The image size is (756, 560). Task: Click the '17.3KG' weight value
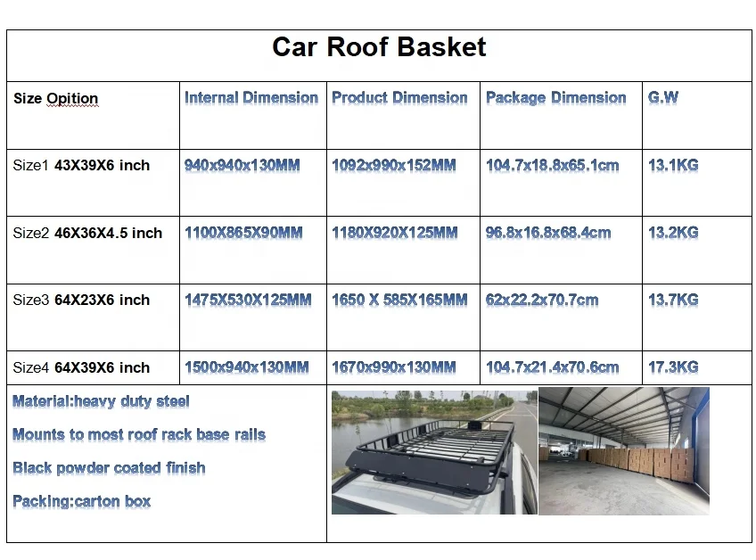pos(673,367)
